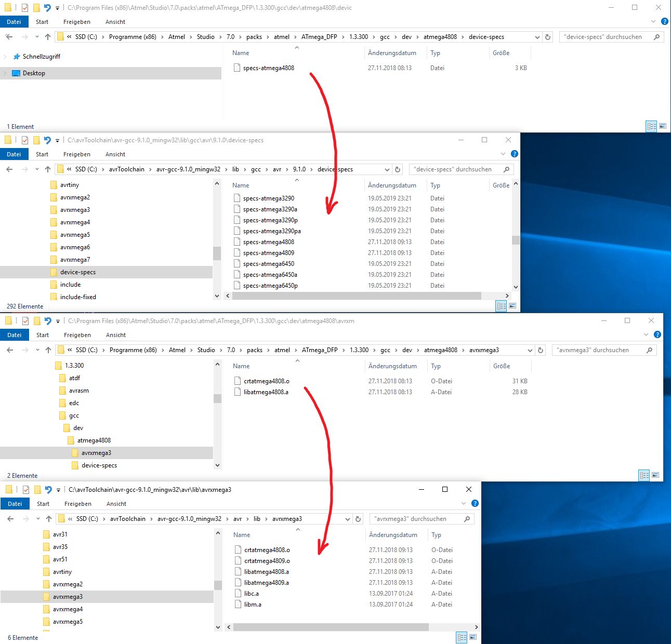Open Ansicht tab in ATmega_DFP avrxmega3 window
671x644 pixels.
pos(116,335)
